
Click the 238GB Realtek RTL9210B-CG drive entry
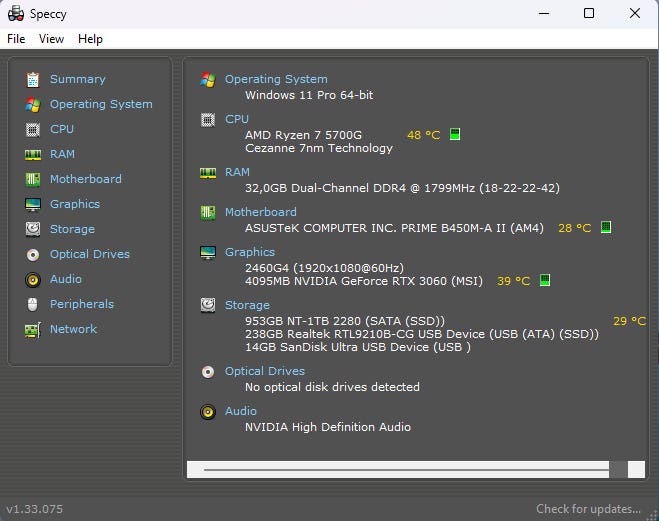[422, 334]
